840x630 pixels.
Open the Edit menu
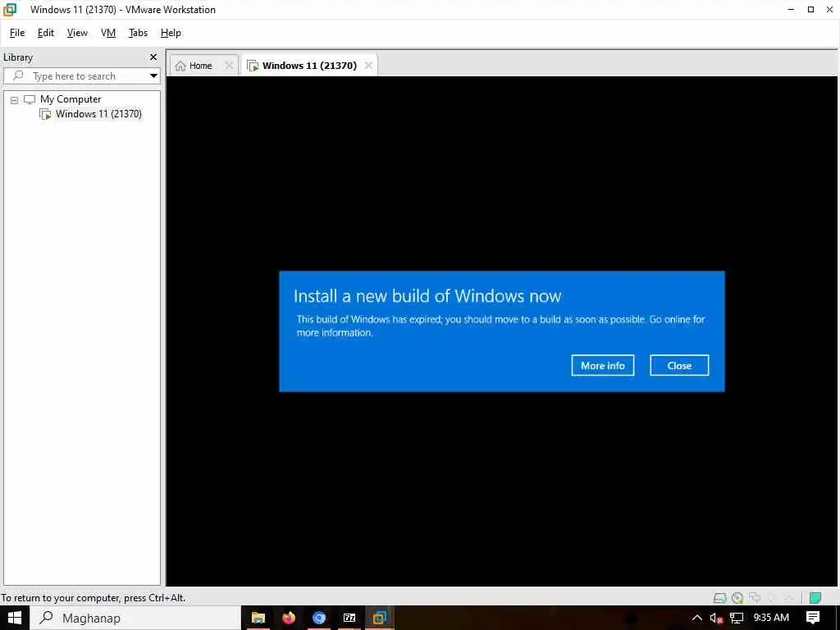46,33
